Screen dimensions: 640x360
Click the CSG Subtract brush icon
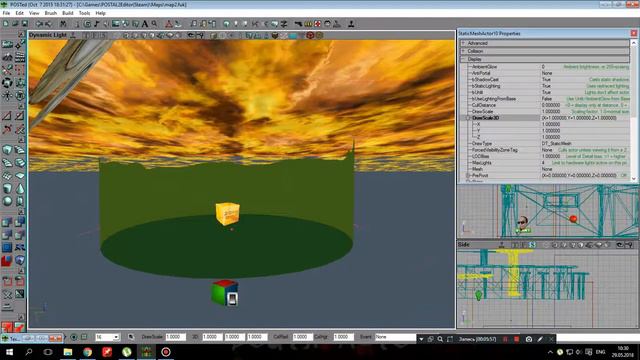[20, 222]
